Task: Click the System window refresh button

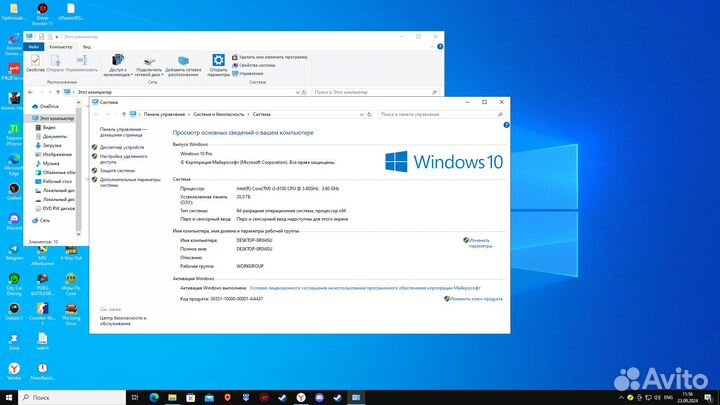Action: click(x=369, y=114)
